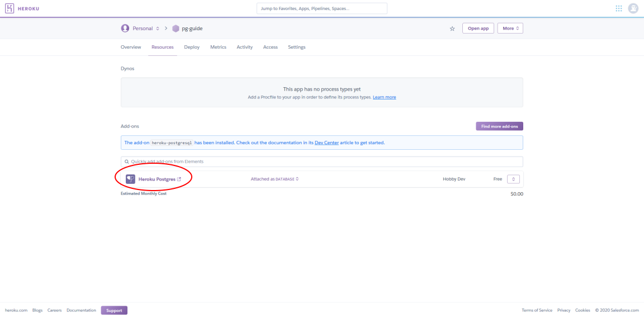The image size is (644, 318).
Task: Click the Estimated Monthly Cost label
Action: tap(143, 193)
